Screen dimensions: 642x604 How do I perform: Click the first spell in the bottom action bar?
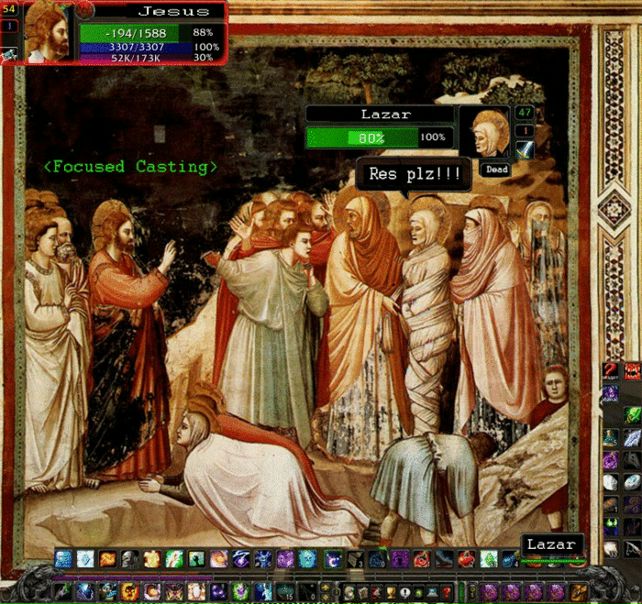(x=63, y=560)
